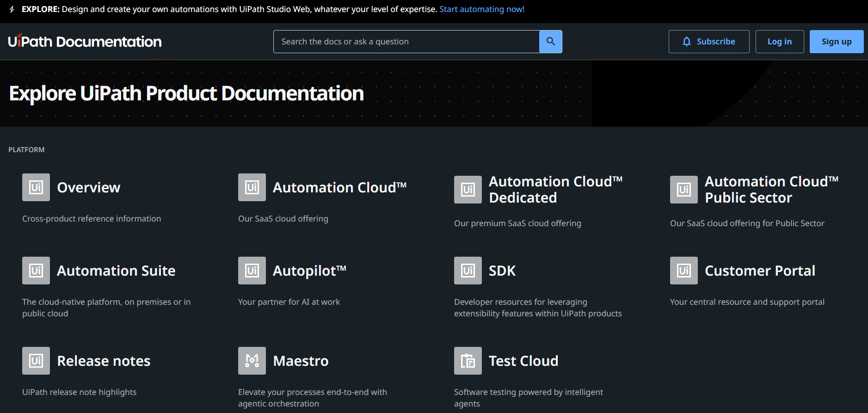Click the Log in button
The image size is (868, 413).
780,42
